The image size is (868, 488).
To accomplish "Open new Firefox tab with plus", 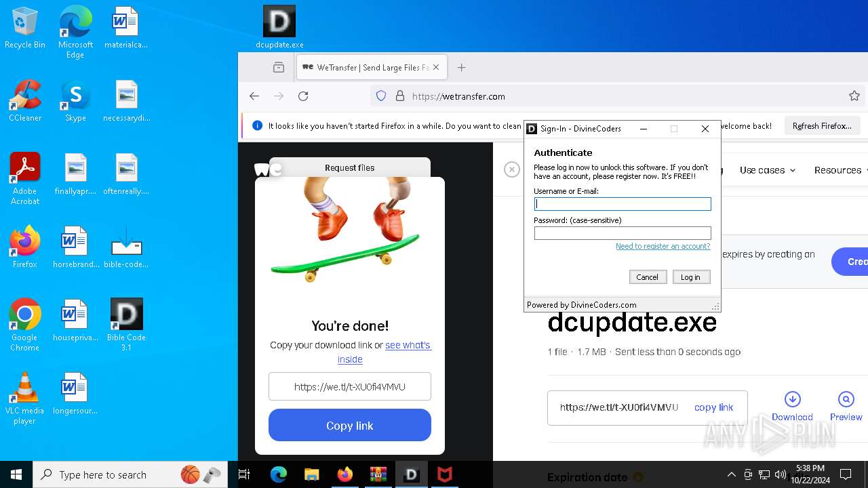I will point(462,67).
